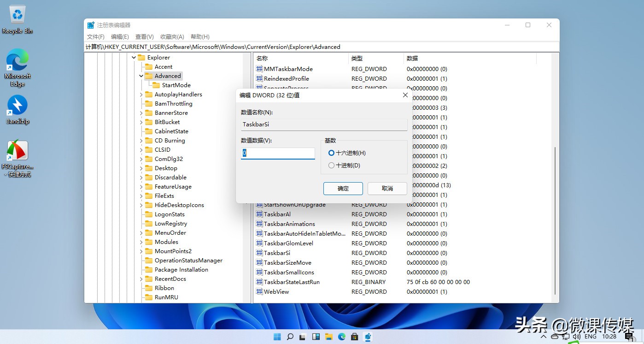Click the DWORD icon next to TaskbarSi
Viewport: 644px width, 344px height.
259,253
